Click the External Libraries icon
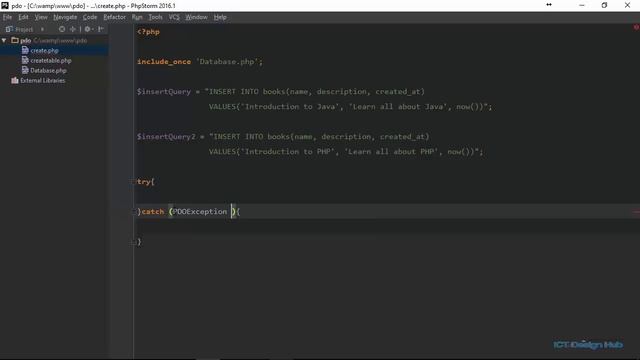The height and width of the screenshot is (360, 640). 15,80
